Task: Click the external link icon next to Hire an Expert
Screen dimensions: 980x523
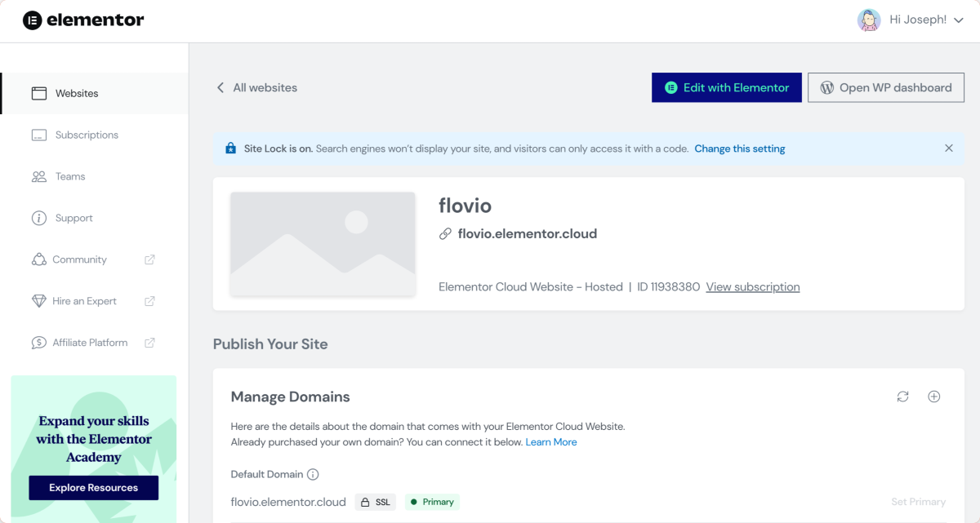Action: click(x=149, y=301)
